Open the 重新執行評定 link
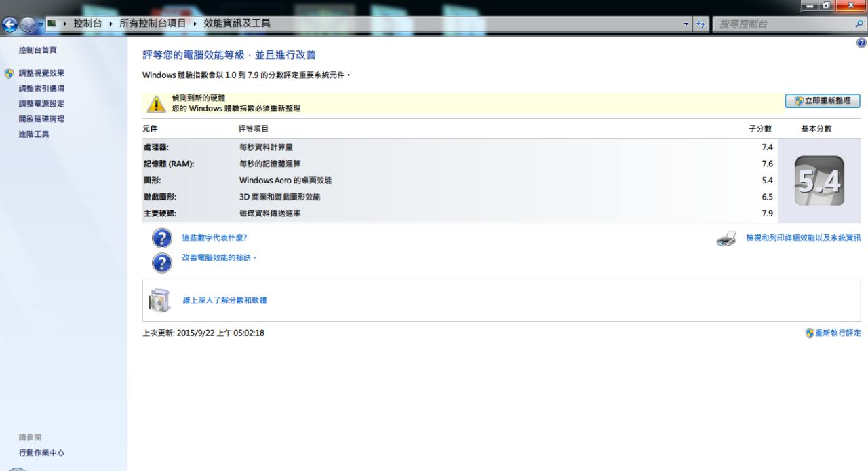 (837, 333)
